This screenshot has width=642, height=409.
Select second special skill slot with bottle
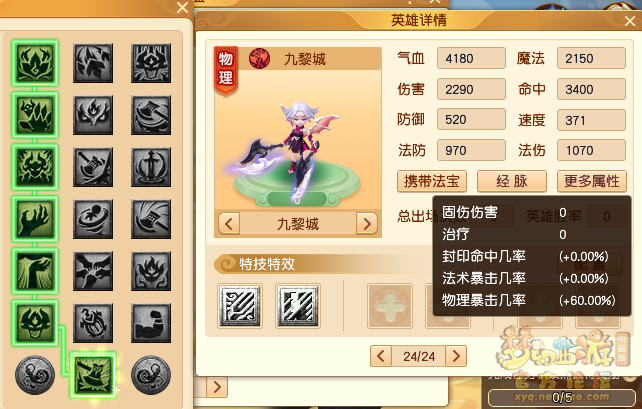tap(298, 306)
